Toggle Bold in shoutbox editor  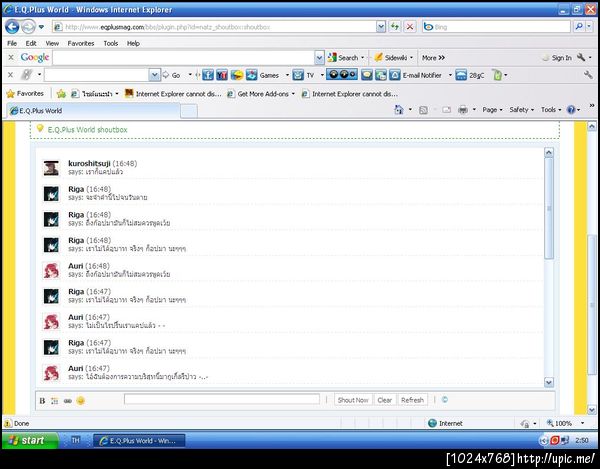42,401
